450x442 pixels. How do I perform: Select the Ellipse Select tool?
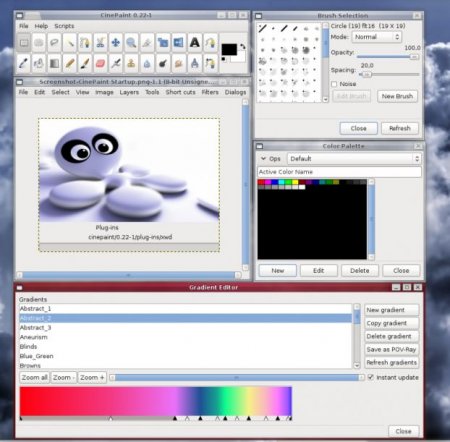tap(39, 43)
